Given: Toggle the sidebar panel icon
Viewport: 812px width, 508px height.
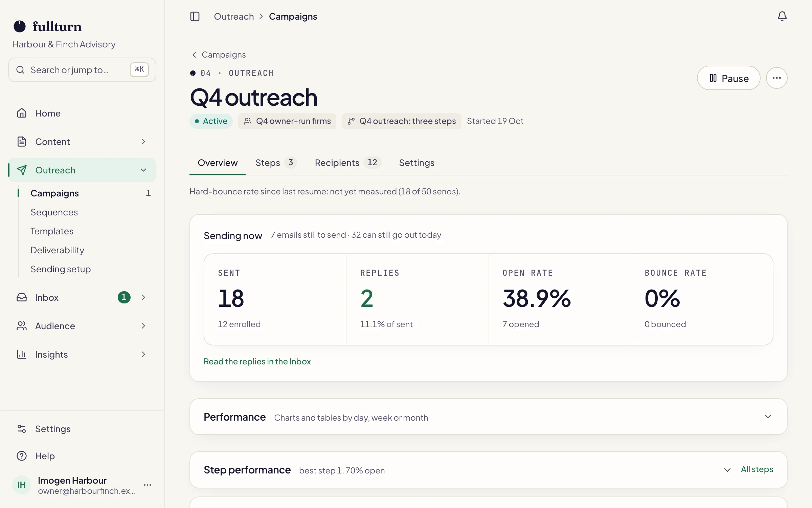Looking at the screenshot, I should (195, 16).
